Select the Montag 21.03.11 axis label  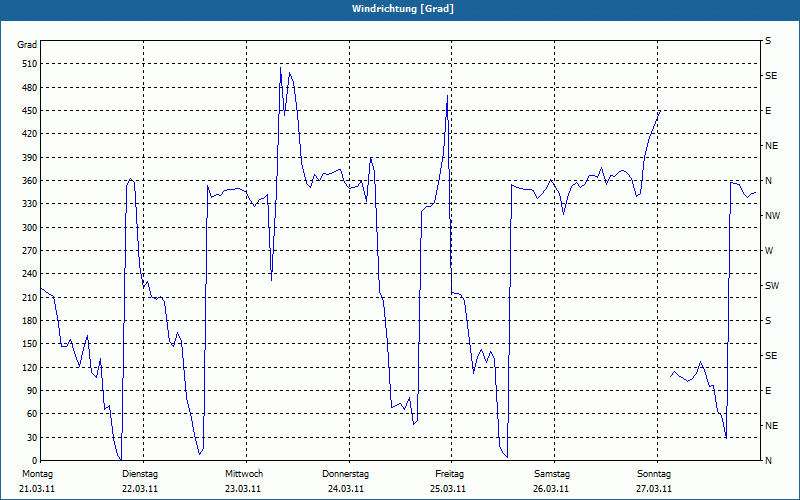coord(37,481)
